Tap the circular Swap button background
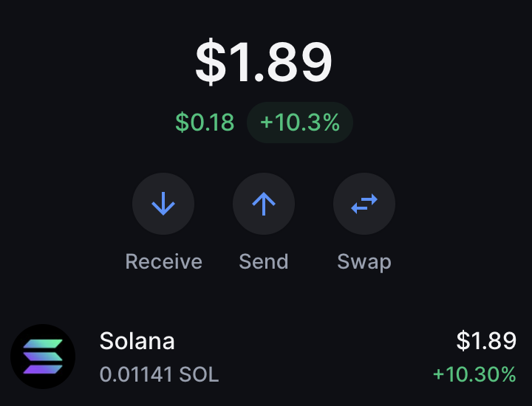Image resolution: width=532 pixels, height=406 pixels. [364, 204]
